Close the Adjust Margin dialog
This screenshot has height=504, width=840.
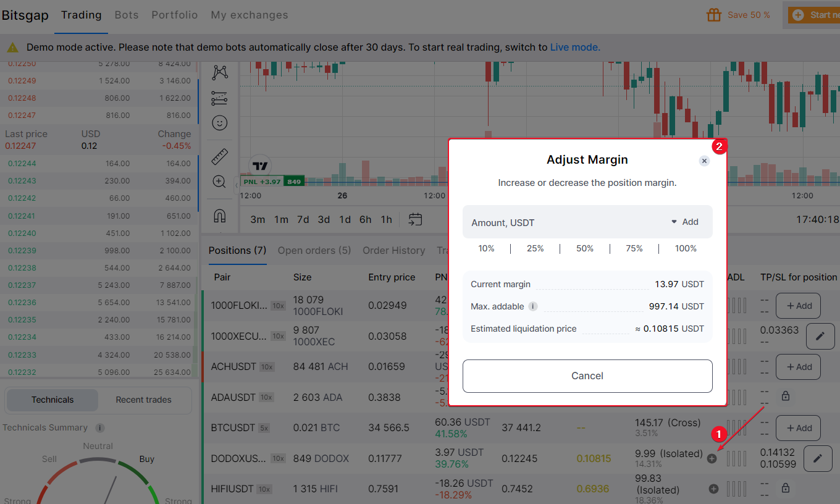[x=704, y=161]
